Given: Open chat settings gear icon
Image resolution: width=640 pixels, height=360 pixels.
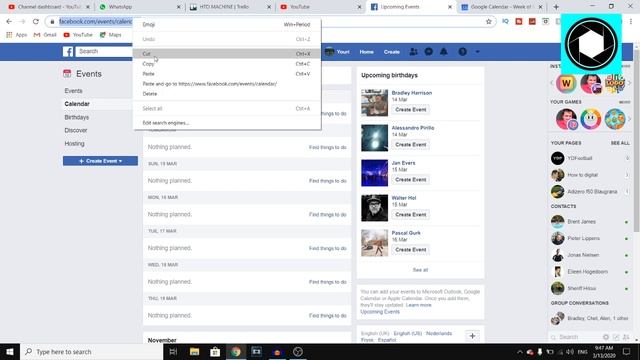Looking at the screenshot, I should 606,337.
